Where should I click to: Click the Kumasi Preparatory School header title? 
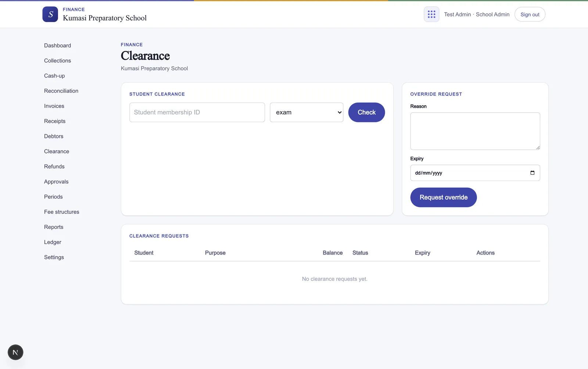point(105,18)
